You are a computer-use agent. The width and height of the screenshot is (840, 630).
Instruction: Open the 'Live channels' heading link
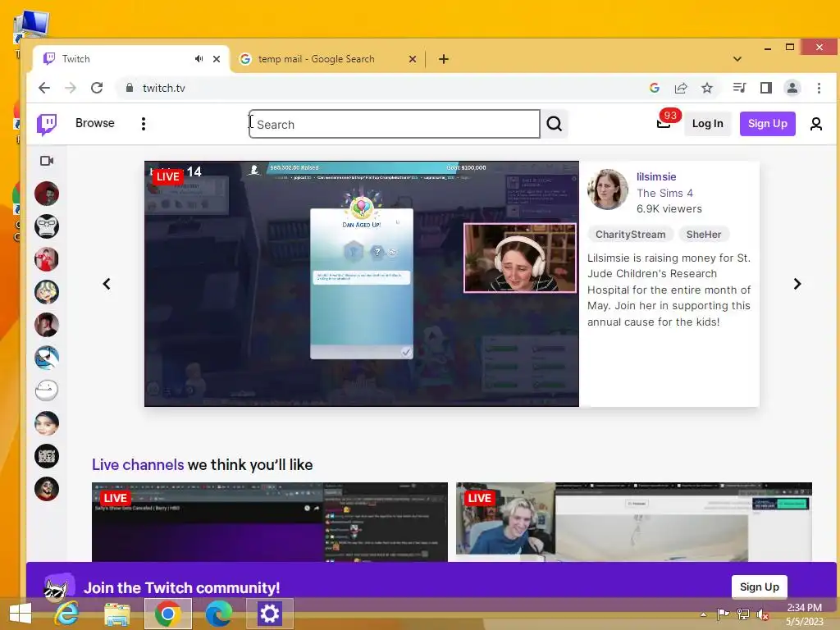pyautogui.click(x=138, y=464)
